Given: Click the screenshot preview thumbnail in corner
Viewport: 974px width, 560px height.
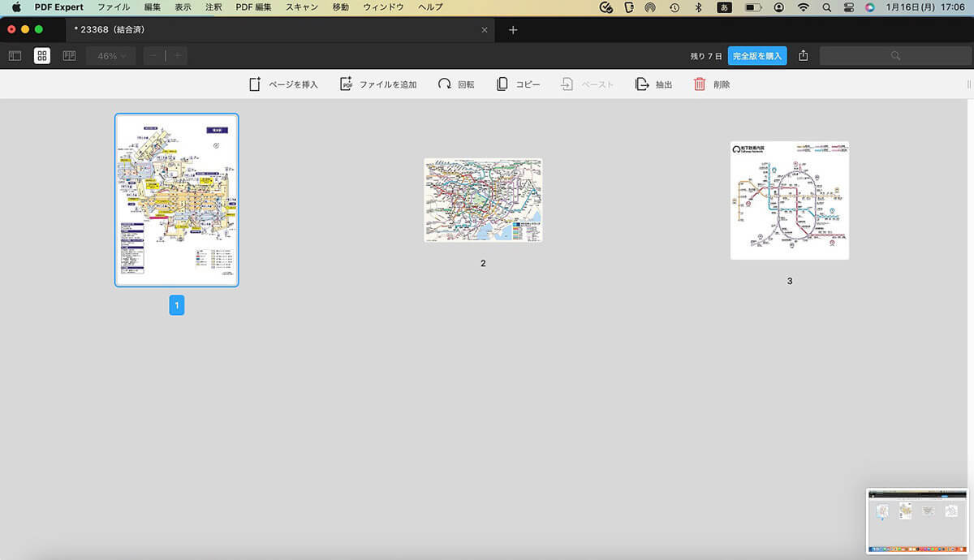Looking at the screenshot, I should coord(917,521).
